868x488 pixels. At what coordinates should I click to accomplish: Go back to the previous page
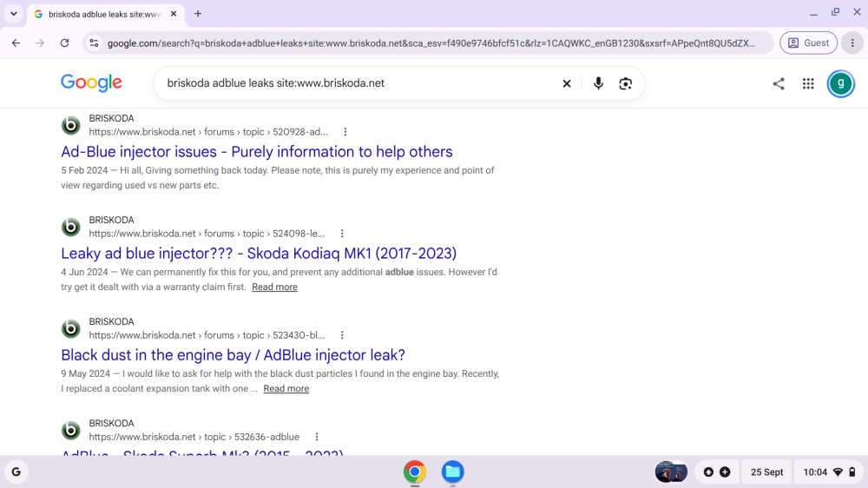tap(16, 43)
